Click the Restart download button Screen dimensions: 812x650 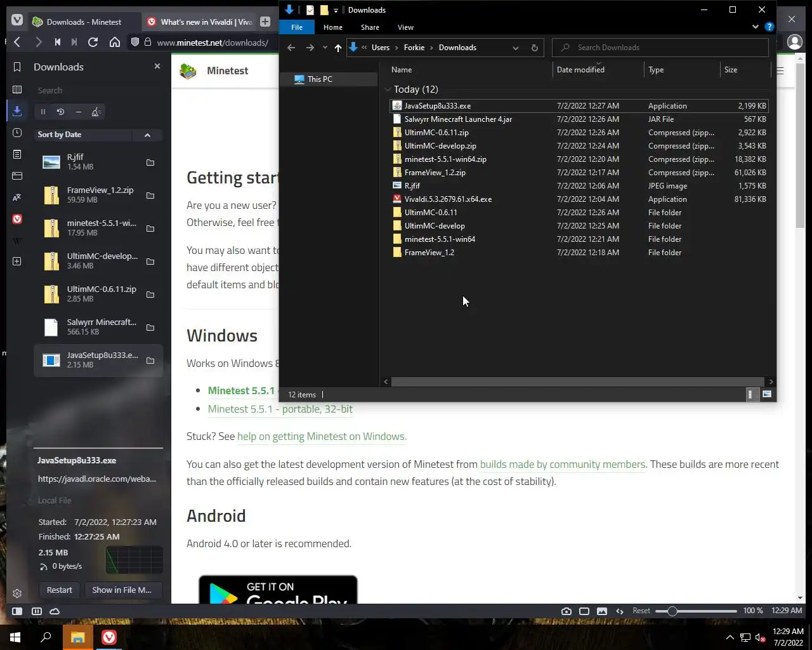click(60, 590)
